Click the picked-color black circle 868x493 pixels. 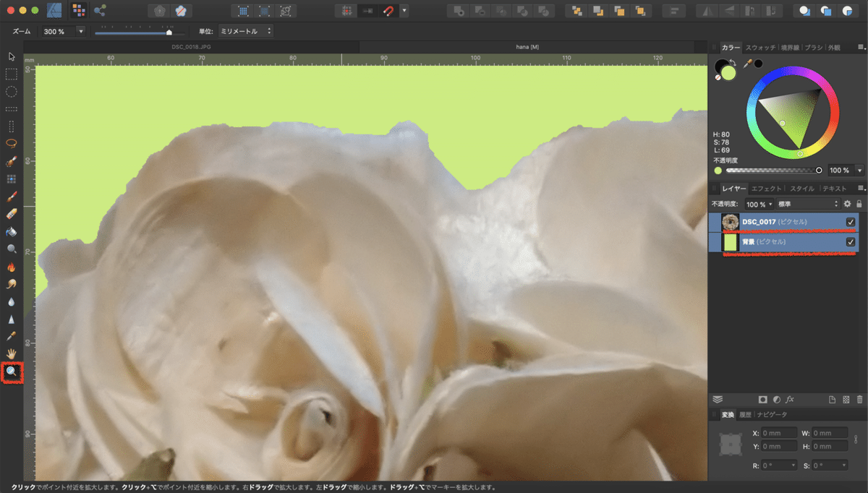coord(758,64)
